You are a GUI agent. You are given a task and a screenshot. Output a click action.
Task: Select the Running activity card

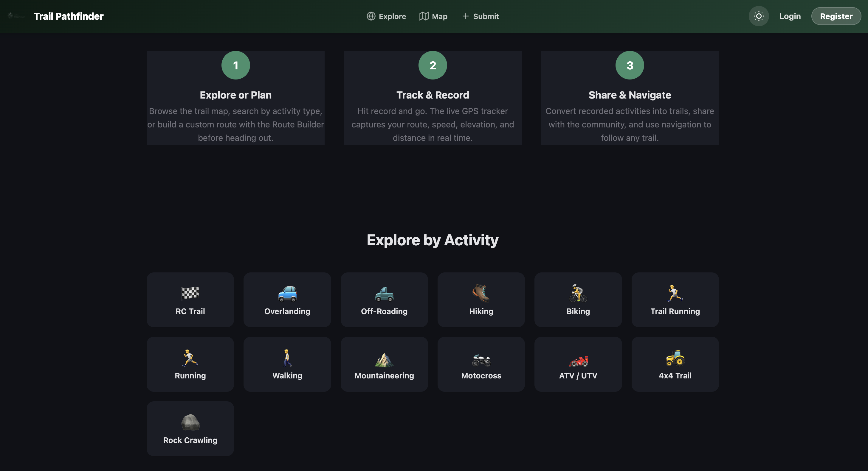tap(190, 364)
